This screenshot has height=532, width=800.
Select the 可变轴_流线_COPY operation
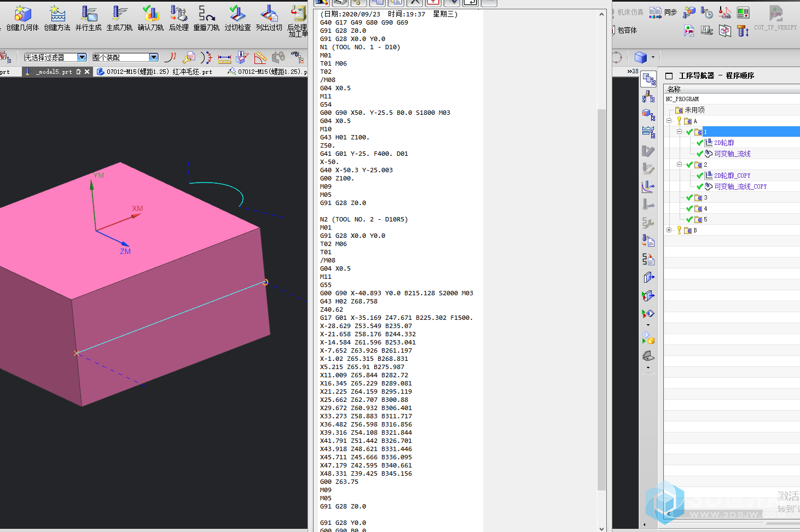tap(740, 186)
